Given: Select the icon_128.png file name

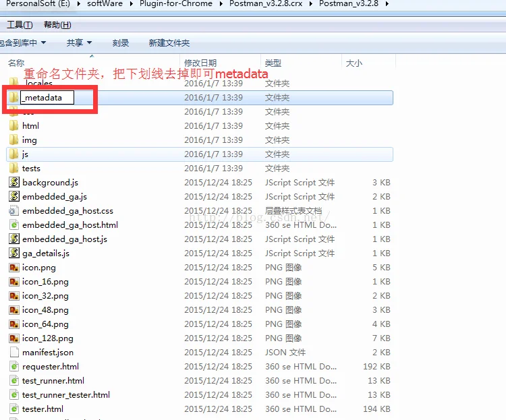Looking at the screenshot, I should click(48, 338).
